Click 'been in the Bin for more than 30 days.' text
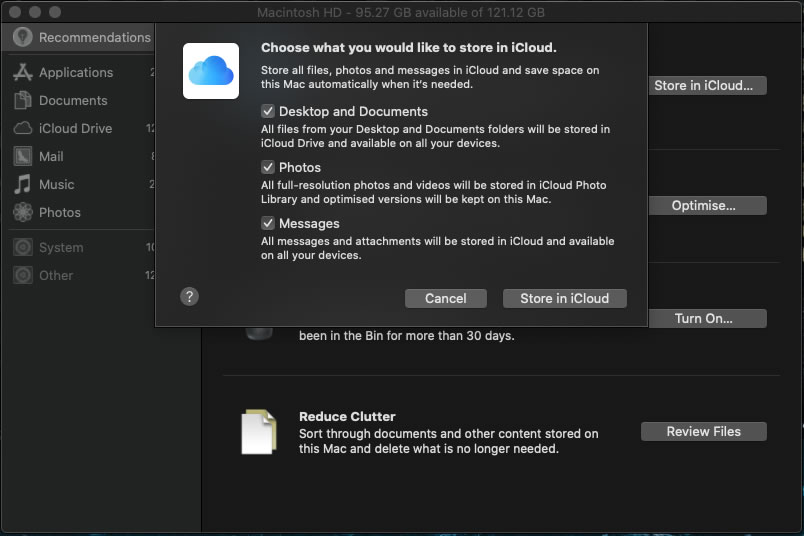The height and width of the screenshot is (536, 804). pyautogui.click(x=407, y=336)
